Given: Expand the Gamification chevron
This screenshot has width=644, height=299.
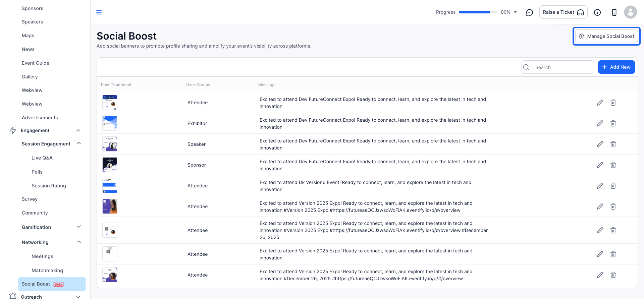Looking at the screenshot, I should (x=79, y=227).
